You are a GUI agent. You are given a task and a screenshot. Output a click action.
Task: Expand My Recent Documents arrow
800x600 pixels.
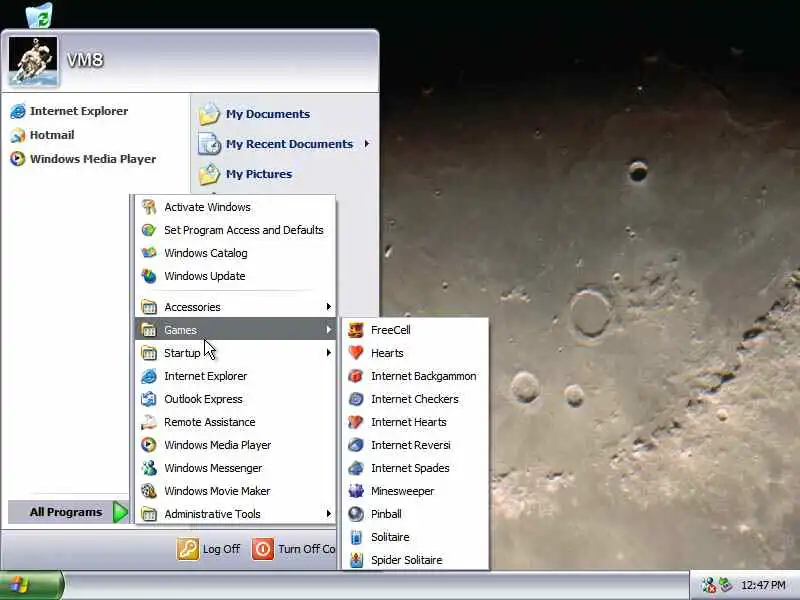pos(366,144)
